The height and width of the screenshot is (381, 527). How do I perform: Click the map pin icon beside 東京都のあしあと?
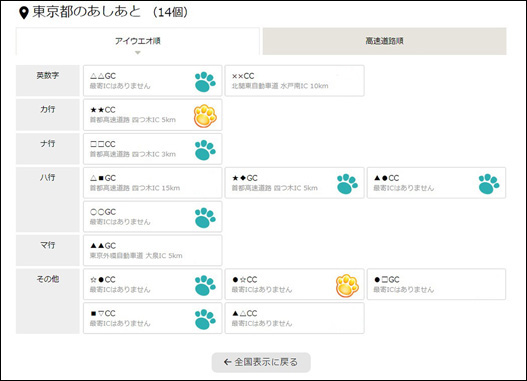click(x=23, y=13)
